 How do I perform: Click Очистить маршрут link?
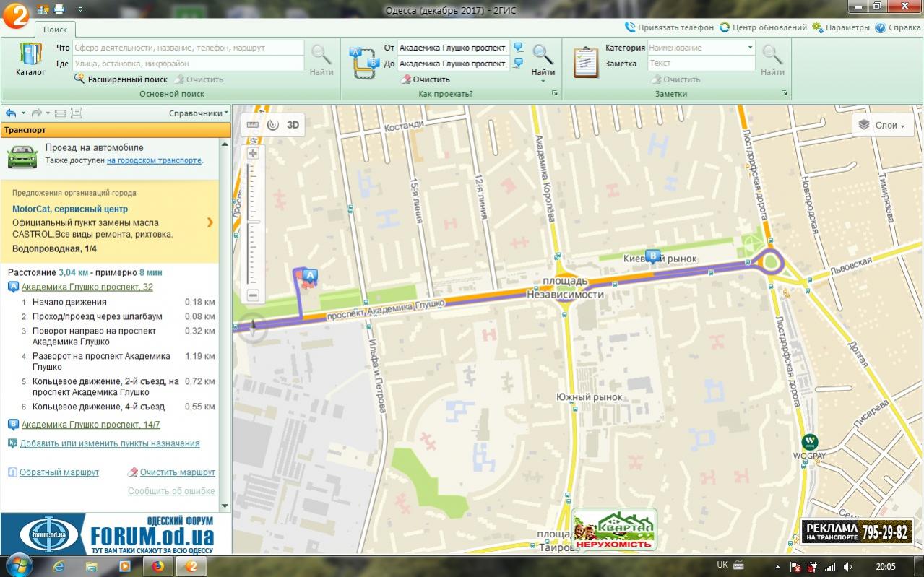pos(177,472)
